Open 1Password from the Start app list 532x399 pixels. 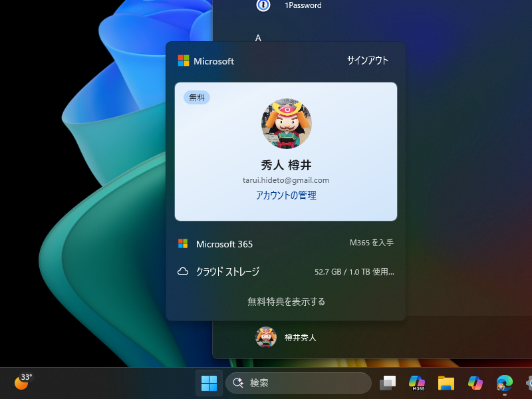pos(289,5)
